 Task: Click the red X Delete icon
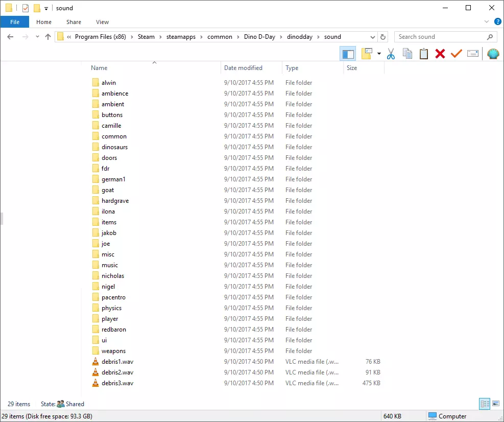[440, 54]
